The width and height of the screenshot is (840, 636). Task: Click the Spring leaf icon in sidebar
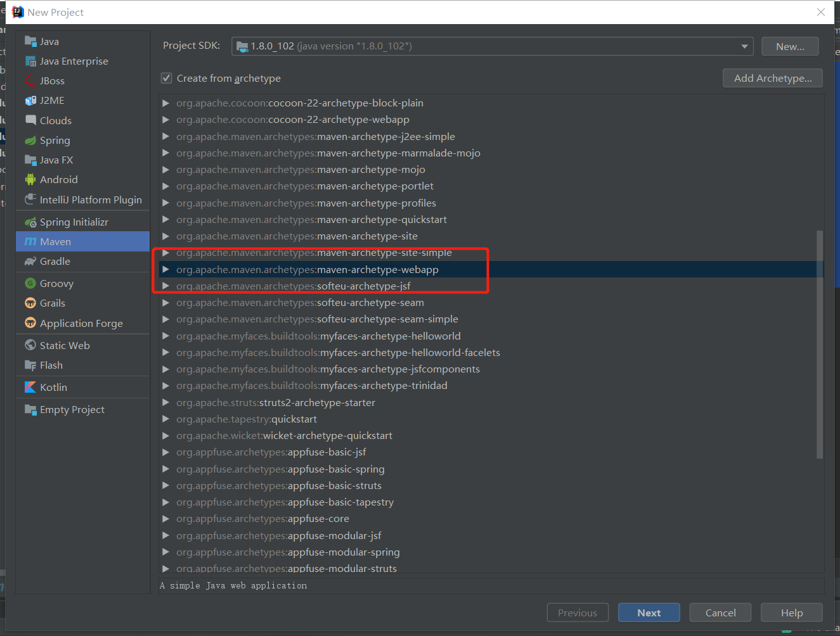pyautogui.click(x=30, y=141)
